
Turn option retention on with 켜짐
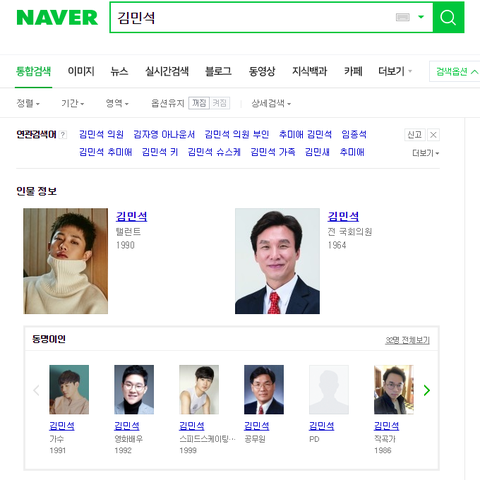point(220,103)
